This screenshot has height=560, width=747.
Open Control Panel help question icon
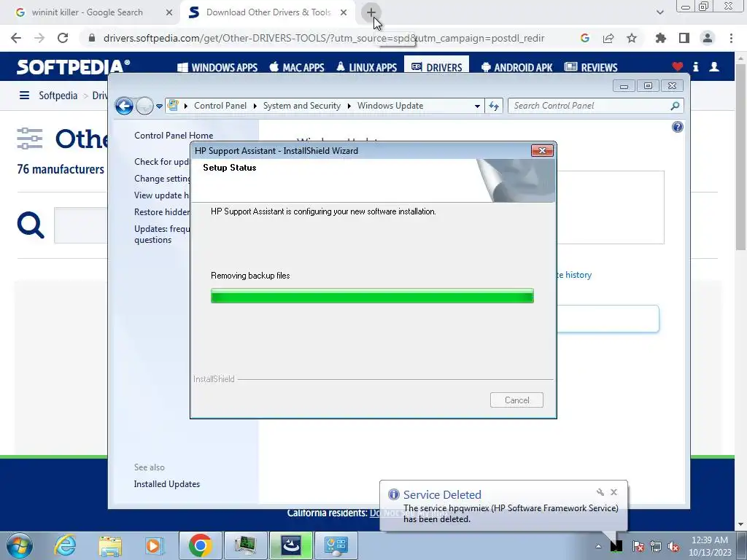coord(678,127)
